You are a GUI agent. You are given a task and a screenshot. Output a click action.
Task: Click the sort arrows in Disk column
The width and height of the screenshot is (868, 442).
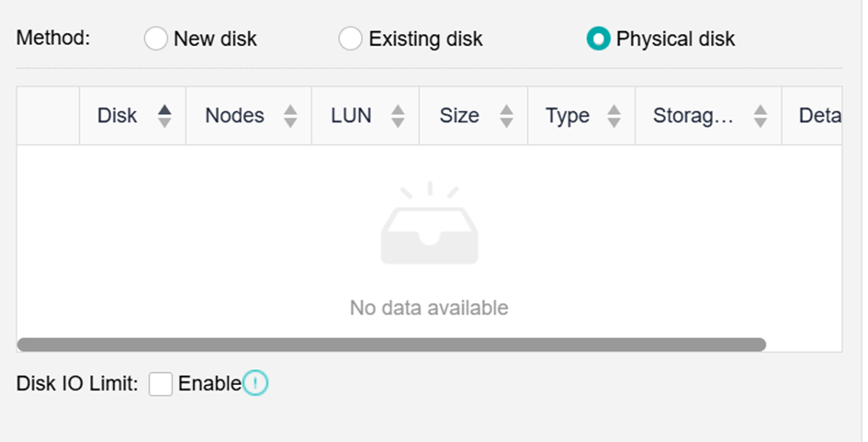point(164,116)
